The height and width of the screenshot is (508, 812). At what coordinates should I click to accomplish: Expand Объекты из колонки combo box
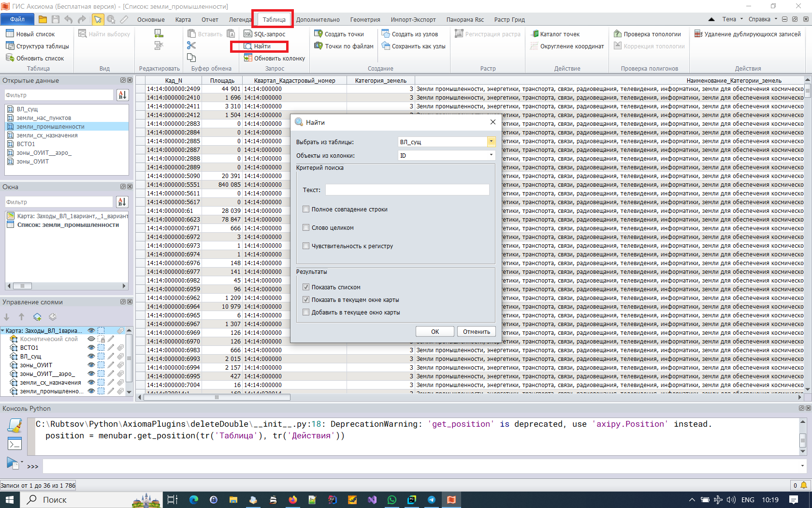[491, 155]
